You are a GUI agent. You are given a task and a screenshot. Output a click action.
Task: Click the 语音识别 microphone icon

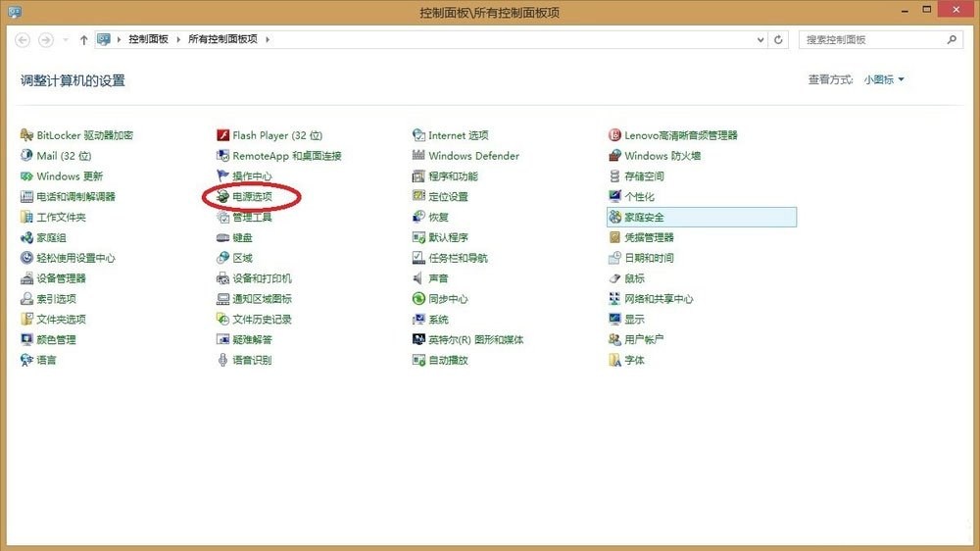tap(222, 360)
